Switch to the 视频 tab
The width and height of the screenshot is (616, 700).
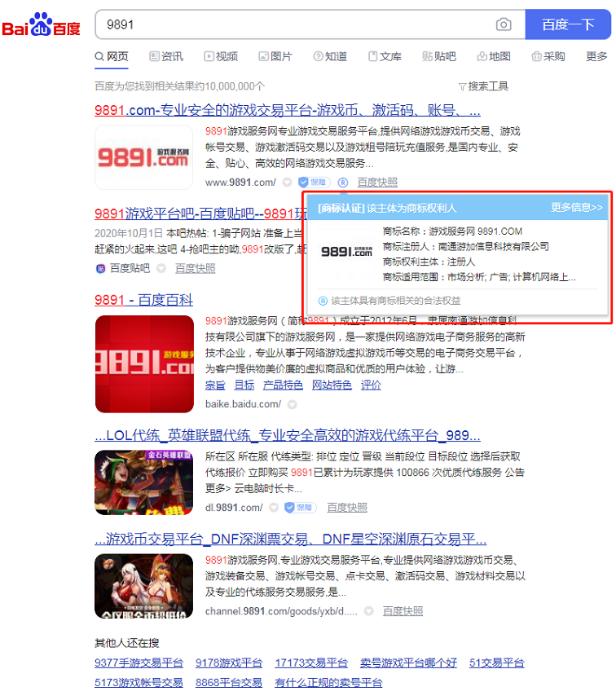click(221, 56)
